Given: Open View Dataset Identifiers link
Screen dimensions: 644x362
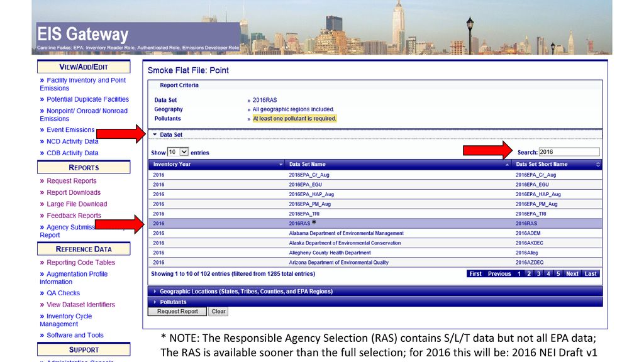Looking at the screenshot, I should click(x=77, y=305).
